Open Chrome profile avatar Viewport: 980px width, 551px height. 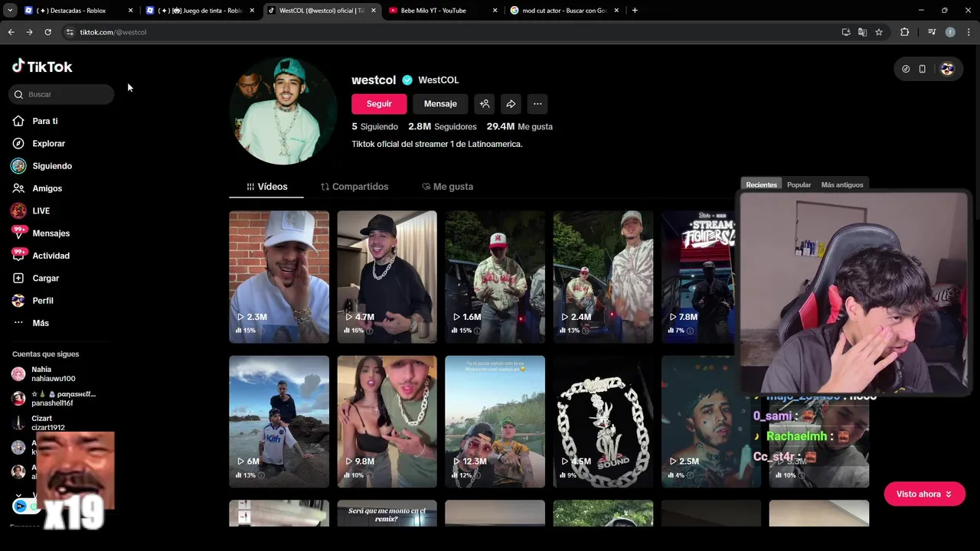(x=950, y=32)
